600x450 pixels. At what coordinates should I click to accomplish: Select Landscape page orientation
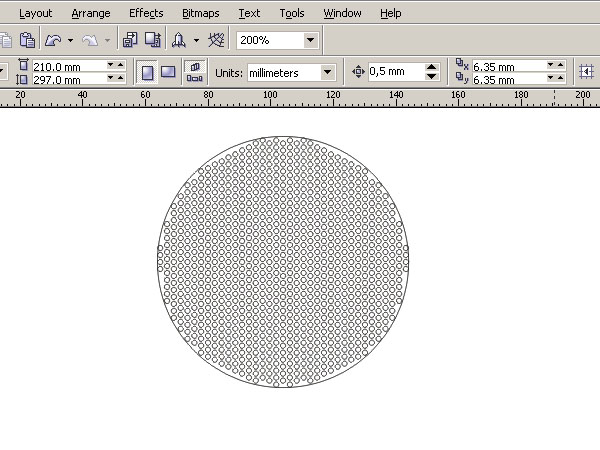168,72
